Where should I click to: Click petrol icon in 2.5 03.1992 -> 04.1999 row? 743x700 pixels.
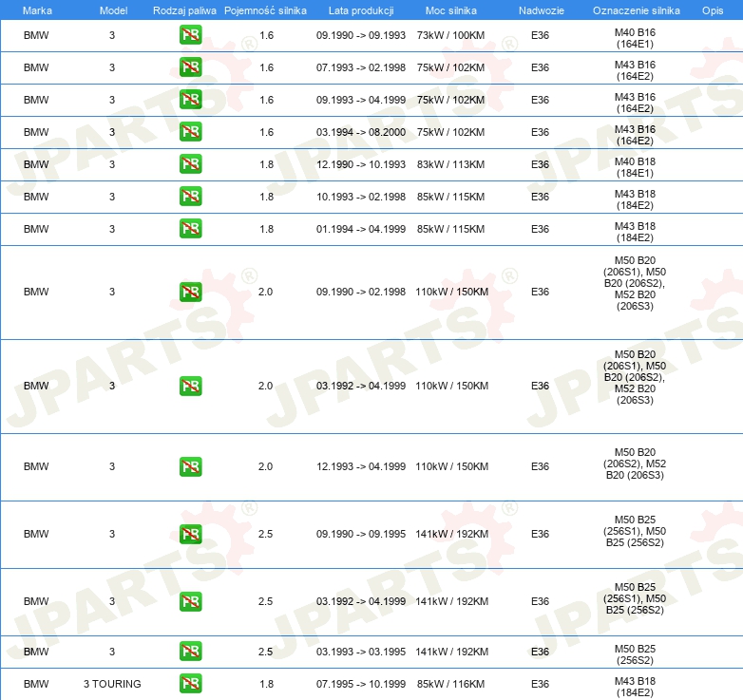[190, 601]
